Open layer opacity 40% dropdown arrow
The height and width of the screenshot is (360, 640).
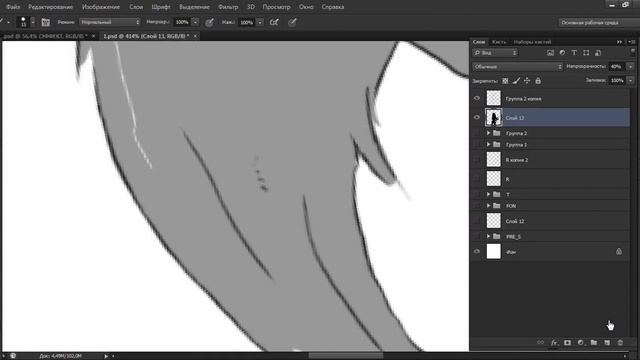(631, 67)
